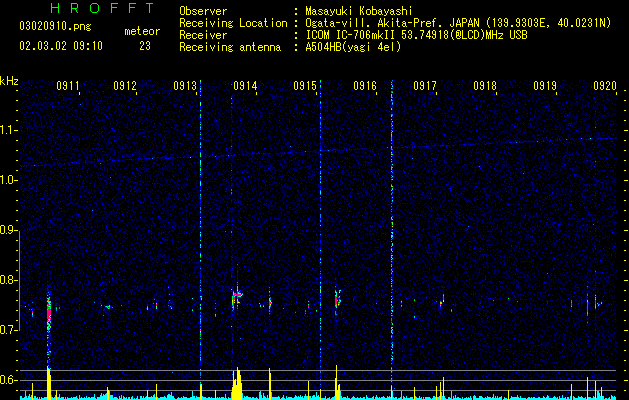Click the 0914 time marker
This screenshot has height=400, width=629.
245,86
